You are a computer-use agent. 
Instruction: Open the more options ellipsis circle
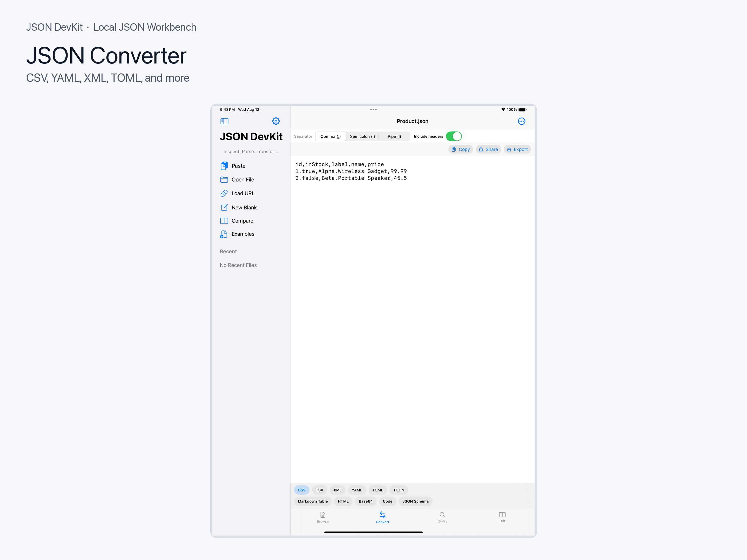click(521, 121)
